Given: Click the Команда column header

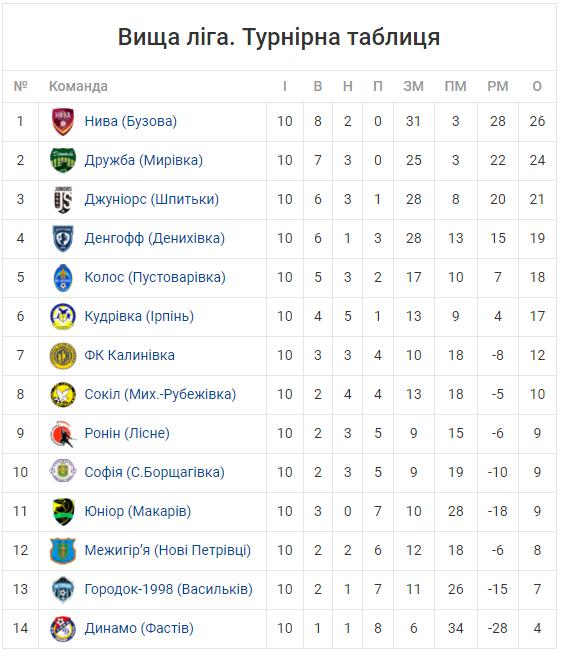Looking at the screenshot, I should click(x=78, y=86).
